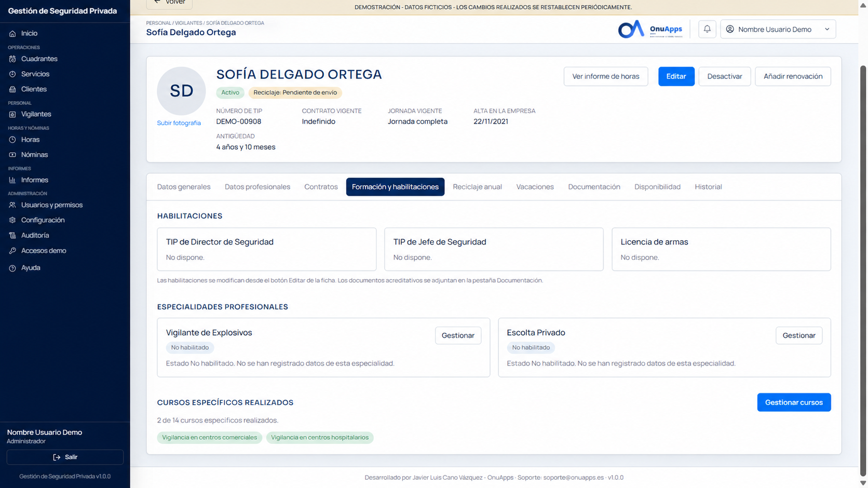Click the Horas clock icon
Screen dimensions: 868x488
[x=12, y=140]
